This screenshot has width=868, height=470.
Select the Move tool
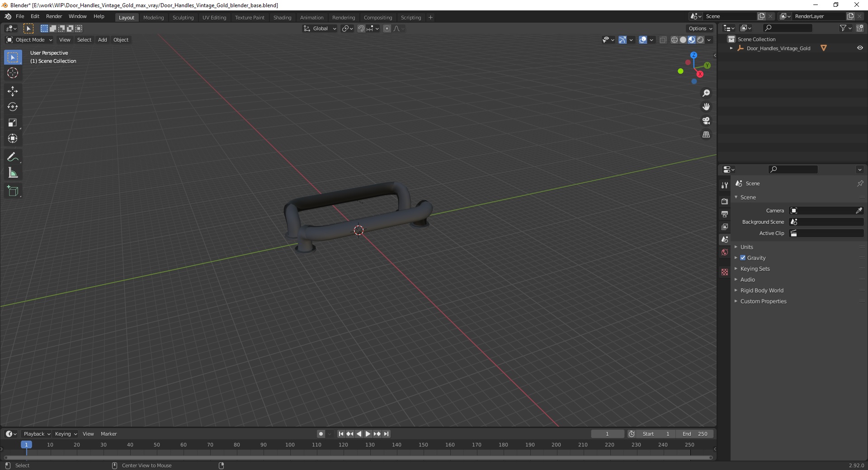(x=13, y=91)
